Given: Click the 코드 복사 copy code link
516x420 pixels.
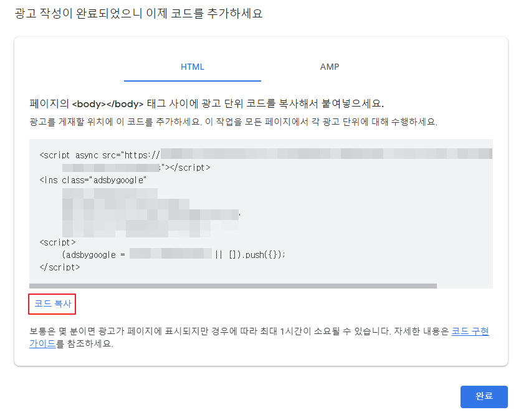Looking at the screenshot, I should pos(52,303).
